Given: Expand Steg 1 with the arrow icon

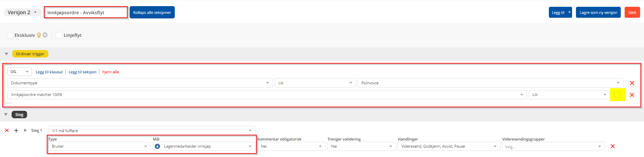Looking at the screenshot, I should coord(25,131).
